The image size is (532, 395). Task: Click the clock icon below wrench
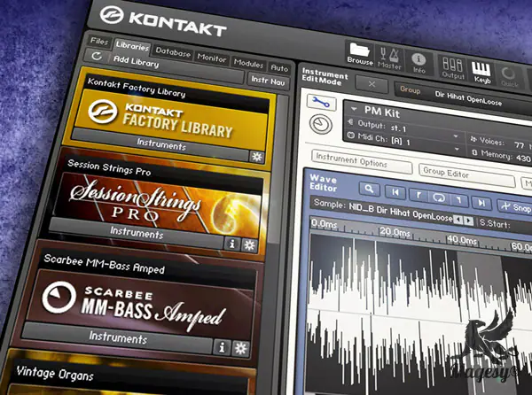[321, 124]
